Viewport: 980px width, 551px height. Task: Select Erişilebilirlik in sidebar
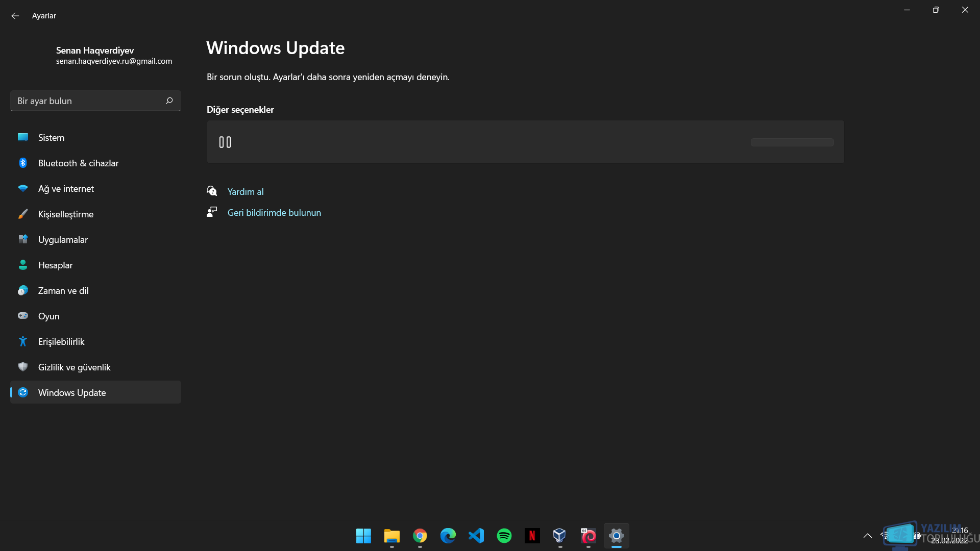[95, 341]
